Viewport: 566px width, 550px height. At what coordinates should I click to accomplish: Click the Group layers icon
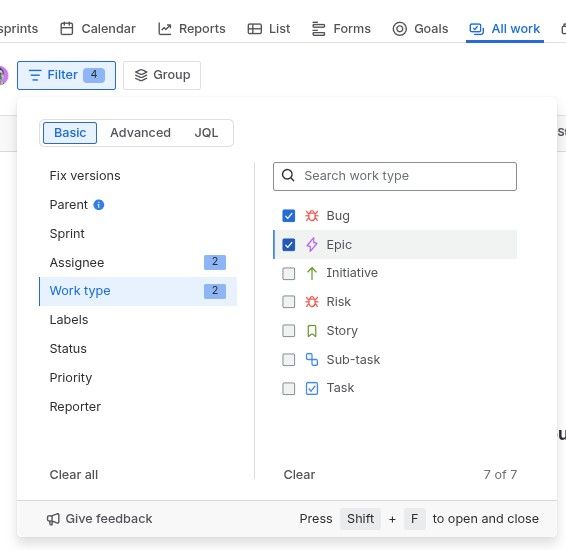[141, 75]
